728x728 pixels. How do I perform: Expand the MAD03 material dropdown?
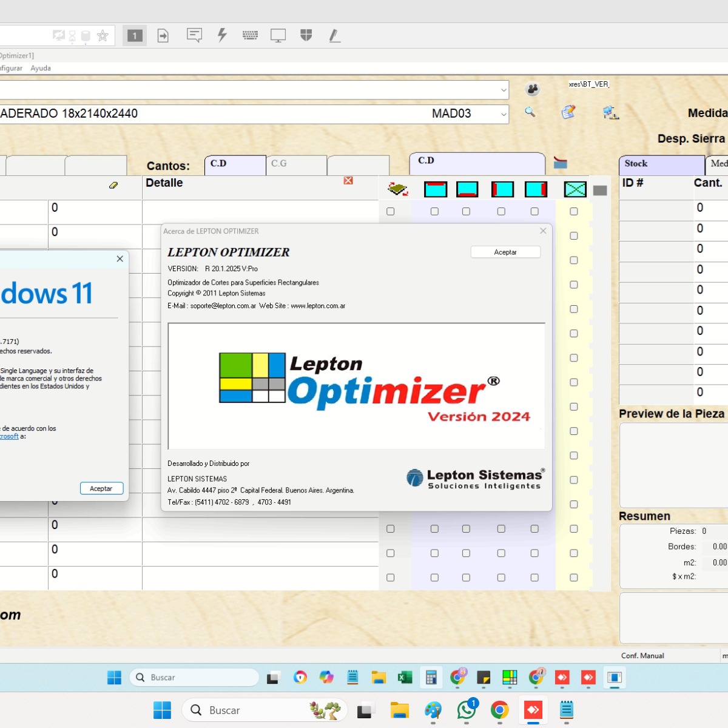coord(504,114)
